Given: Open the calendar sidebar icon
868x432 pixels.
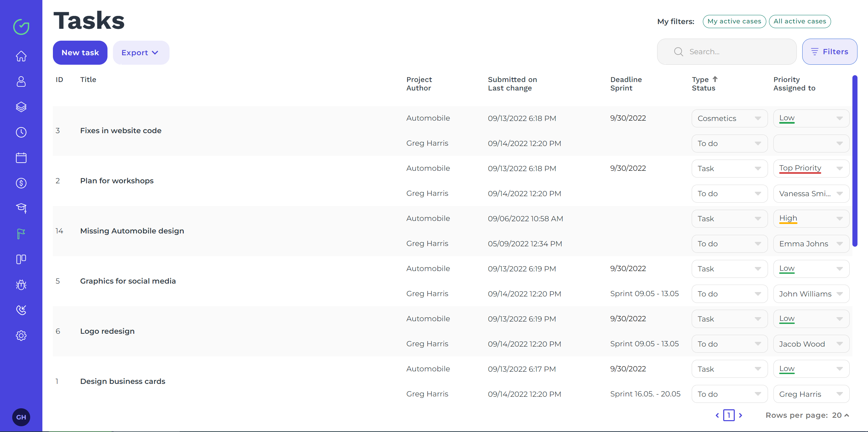Looking at the screenshot, I should [x=21, y=158].
